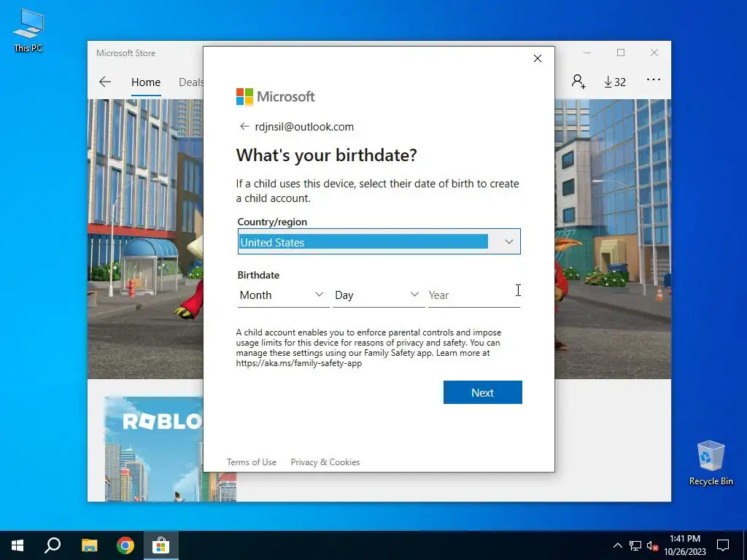Close the Microsoft Store window

click(654, 52)
